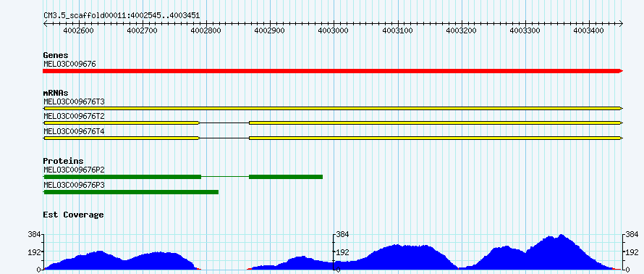The height and width of the screenshot is (274, 644).
Task: Click ruler position 4003200
Action: point(461,31)
